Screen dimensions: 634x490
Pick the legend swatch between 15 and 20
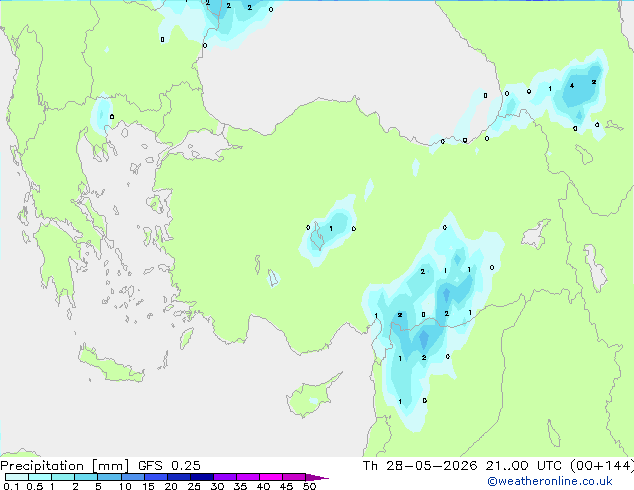tap(155, 477)
